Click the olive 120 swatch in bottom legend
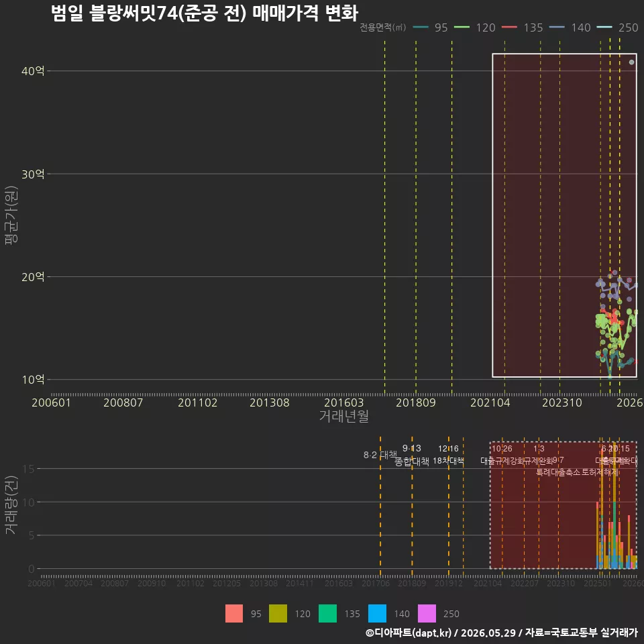The image size is (644, 644). [278, 614]
